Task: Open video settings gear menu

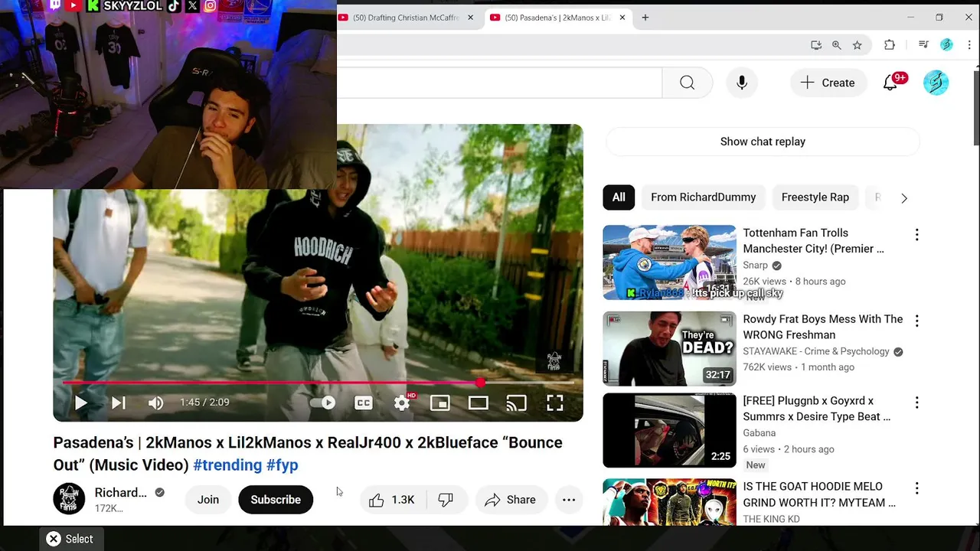Action: click(x=402, y=403)
